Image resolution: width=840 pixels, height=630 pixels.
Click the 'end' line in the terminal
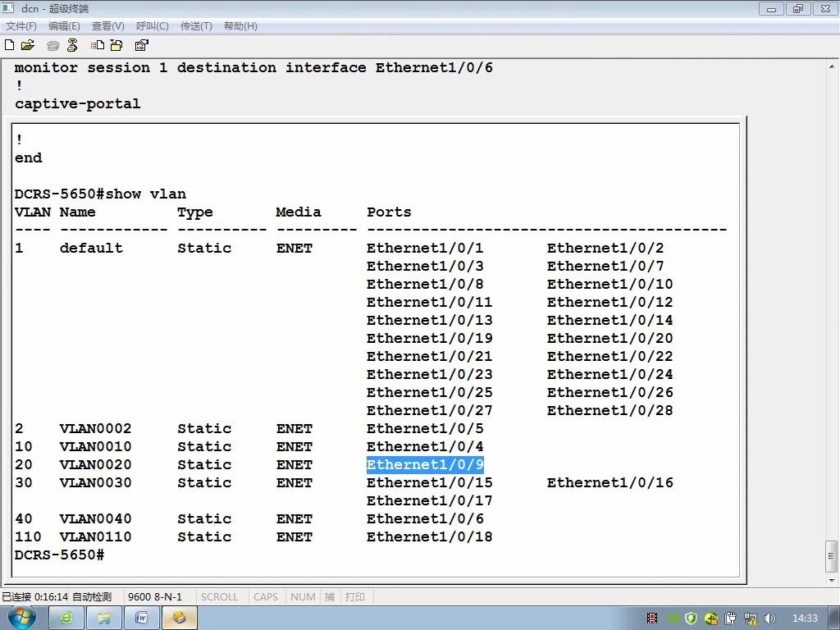tap(29, 158)
